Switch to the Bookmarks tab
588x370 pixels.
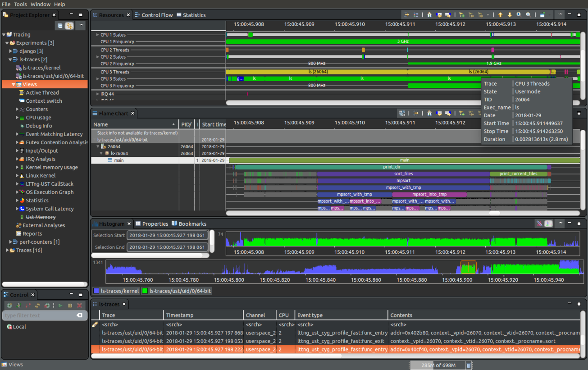(x=189, y=224)
